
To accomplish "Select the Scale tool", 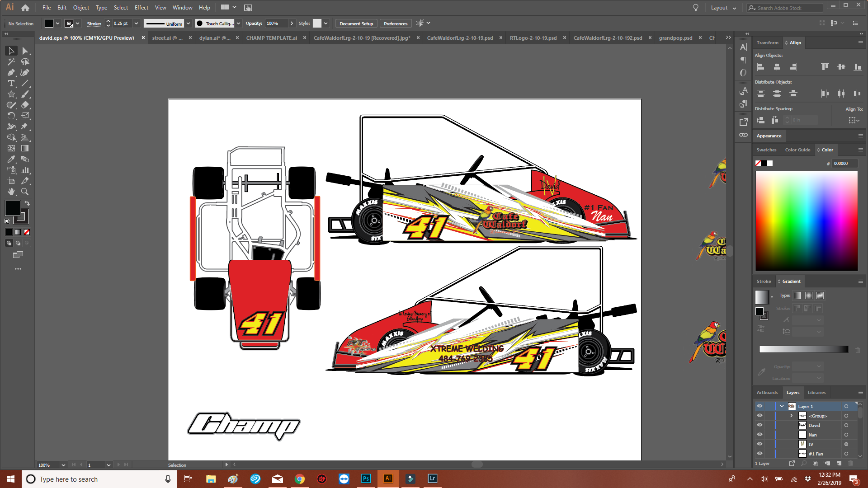I will tap(25, 116).
